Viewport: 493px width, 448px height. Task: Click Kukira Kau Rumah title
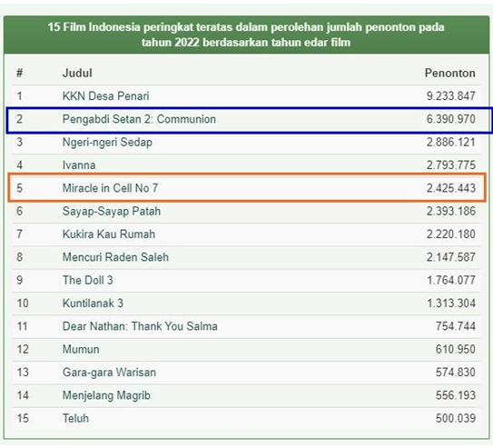click(108, 234)
